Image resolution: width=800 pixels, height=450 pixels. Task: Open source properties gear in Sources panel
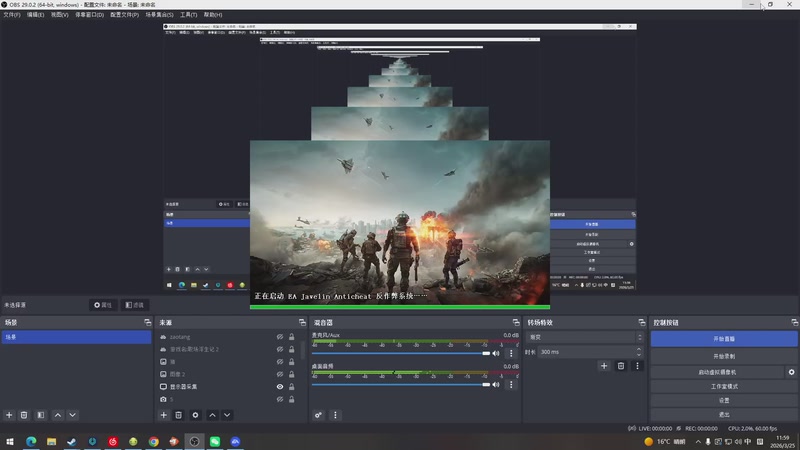(195, 415)
